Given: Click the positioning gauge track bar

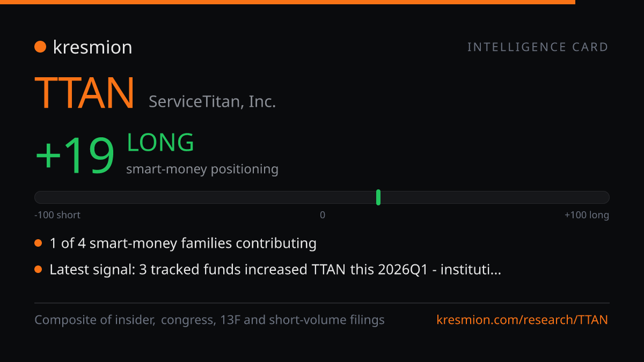Looking at the screenshot, I should click(x=322, y=197).
